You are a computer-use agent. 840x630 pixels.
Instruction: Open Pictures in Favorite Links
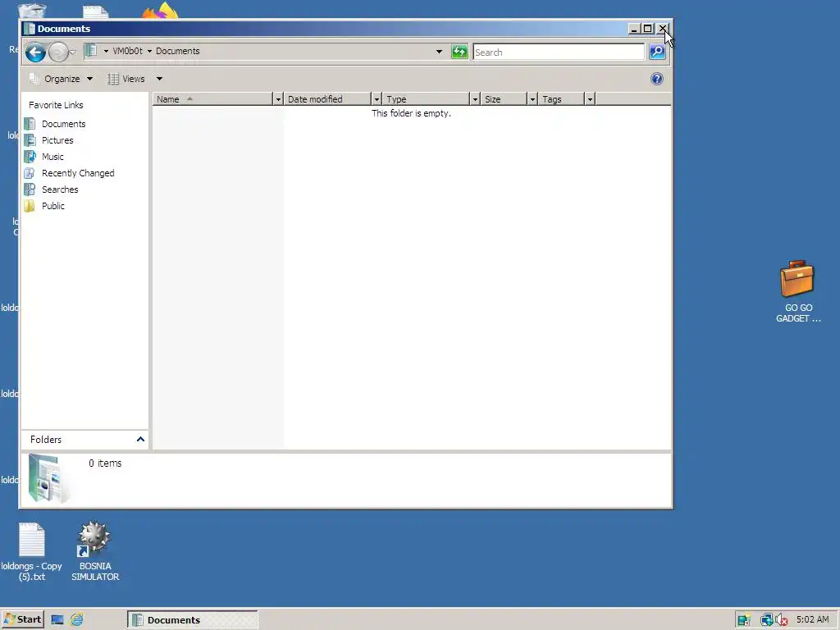[57, 140]
